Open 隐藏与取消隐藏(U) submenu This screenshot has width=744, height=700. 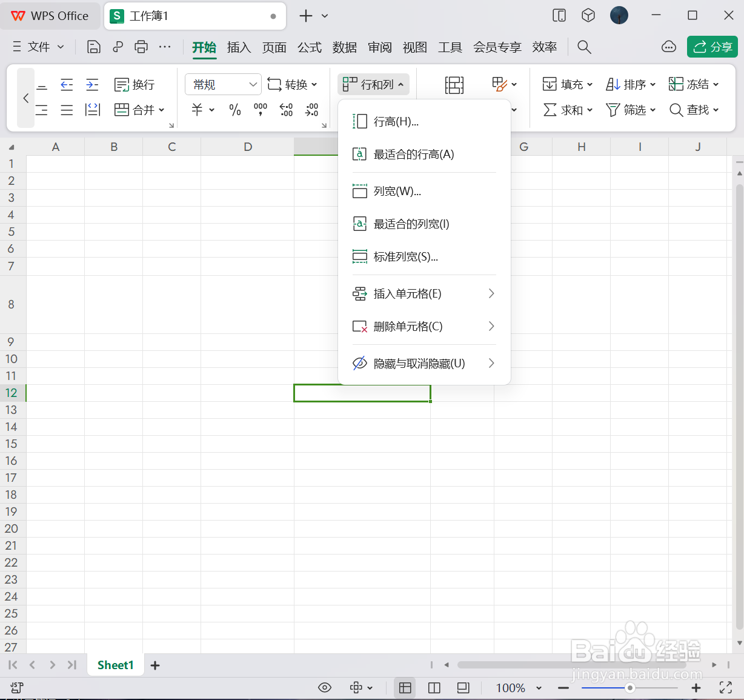click(x=424, y=364)
